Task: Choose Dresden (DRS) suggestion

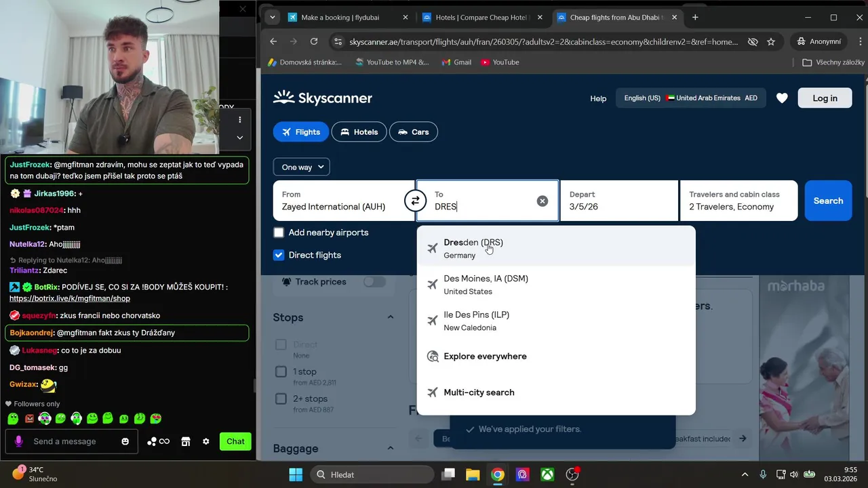Action: (556, 248)
